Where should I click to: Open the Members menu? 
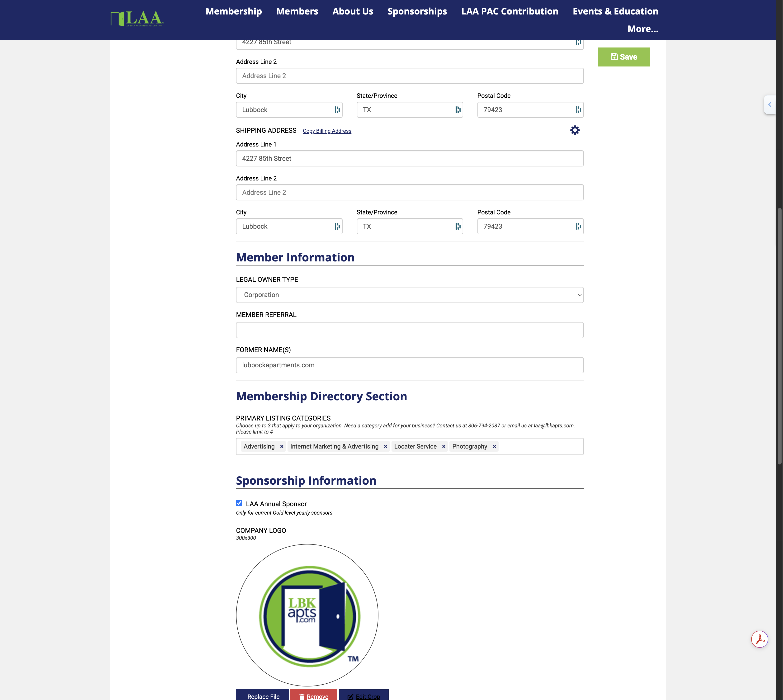tap(297, 12)
